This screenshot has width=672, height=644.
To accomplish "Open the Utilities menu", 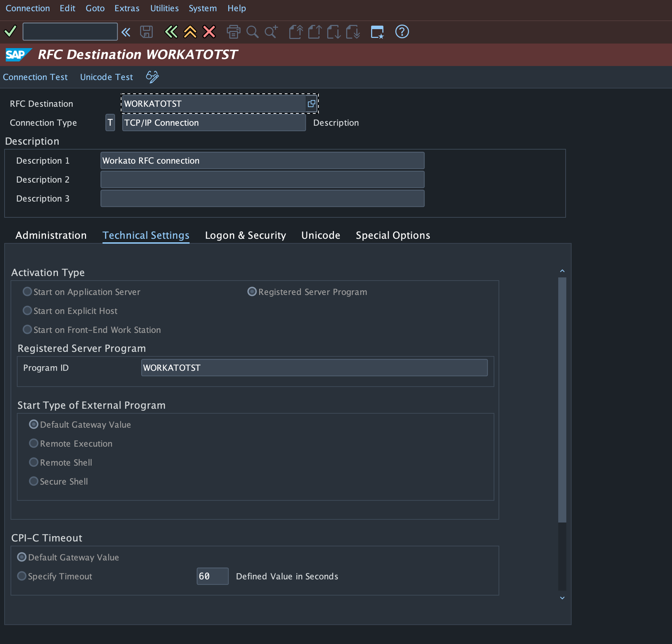I will pyautogui.click(x=164, y=8).
